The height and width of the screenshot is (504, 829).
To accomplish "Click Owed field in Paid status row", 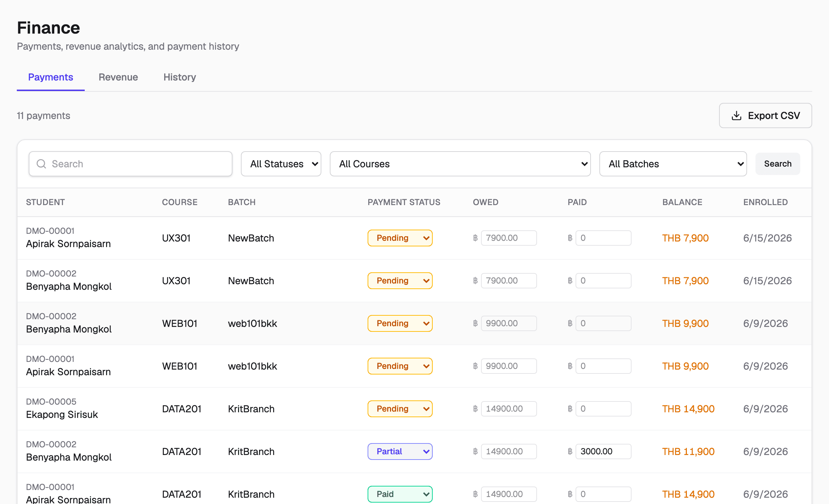I will (509, 494).
